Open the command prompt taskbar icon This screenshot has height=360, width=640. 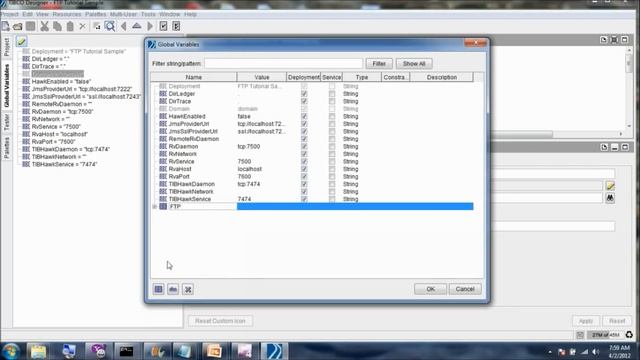(126, 351)
